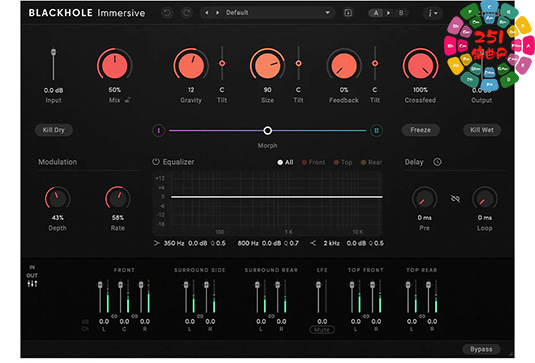Click the Bypass button
This screenshot has height=363, width=535.
481,349
